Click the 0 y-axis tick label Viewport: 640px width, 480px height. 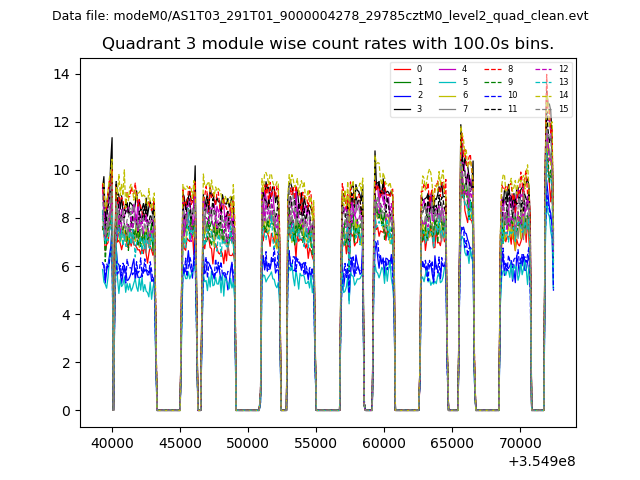(x=66, y=411)
